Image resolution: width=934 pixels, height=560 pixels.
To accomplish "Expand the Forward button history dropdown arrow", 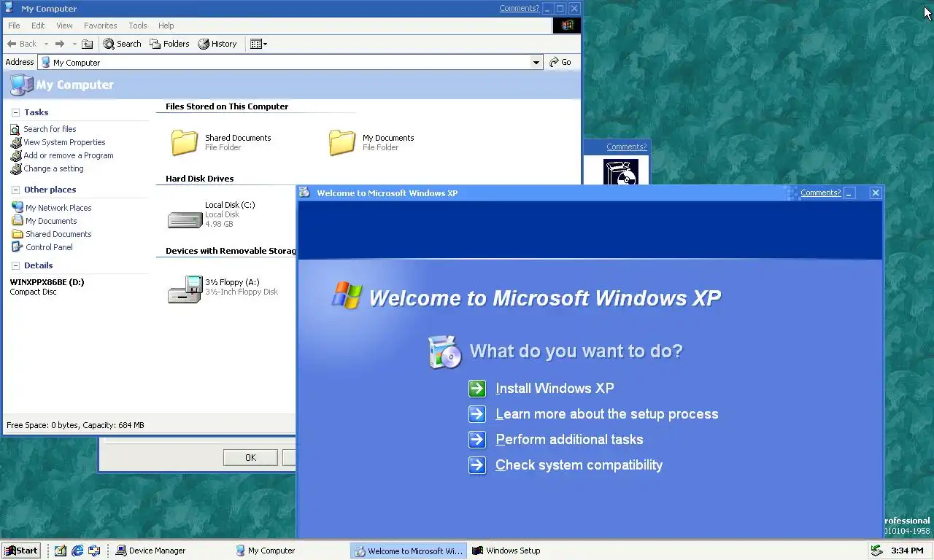I will tap(74, 44).
